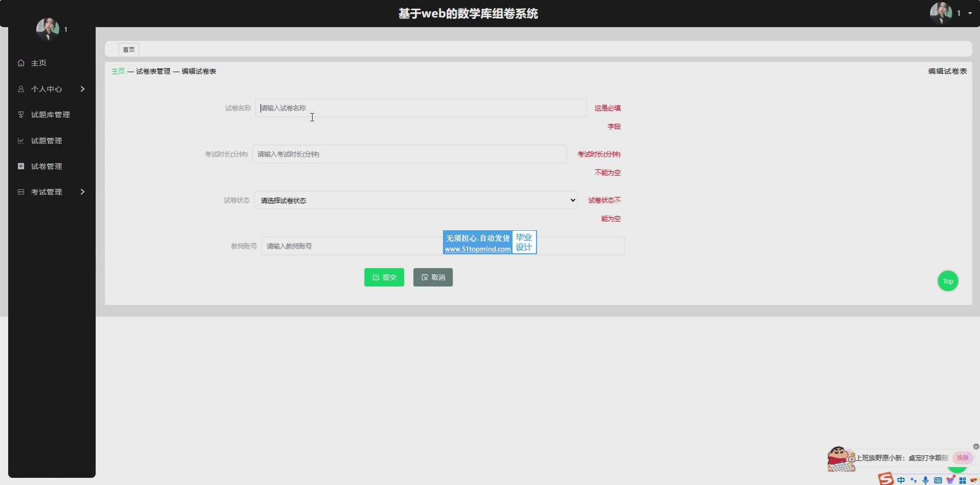Click the 考试时长(分钟) field label

point(226,154)
